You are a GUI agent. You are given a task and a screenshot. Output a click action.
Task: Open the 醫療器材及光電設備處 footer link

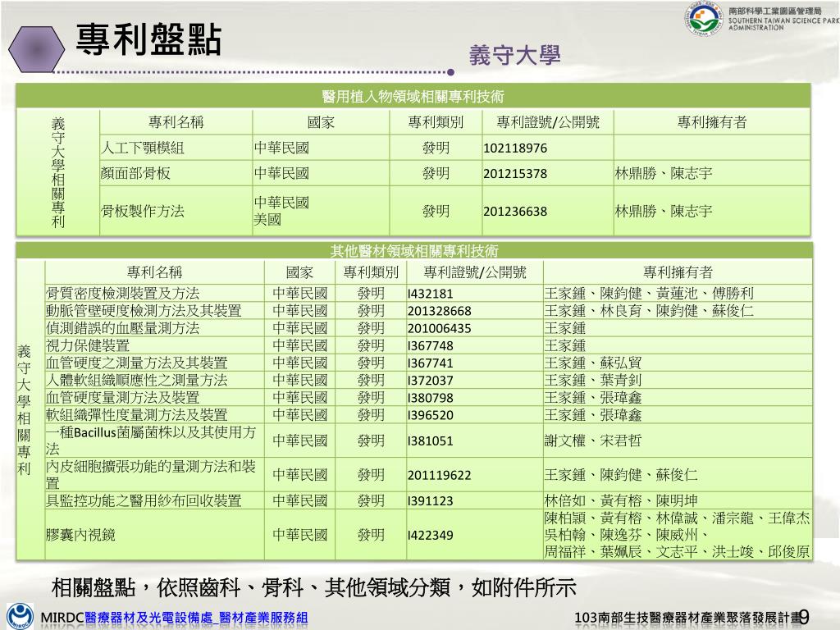tap(148, 618)
